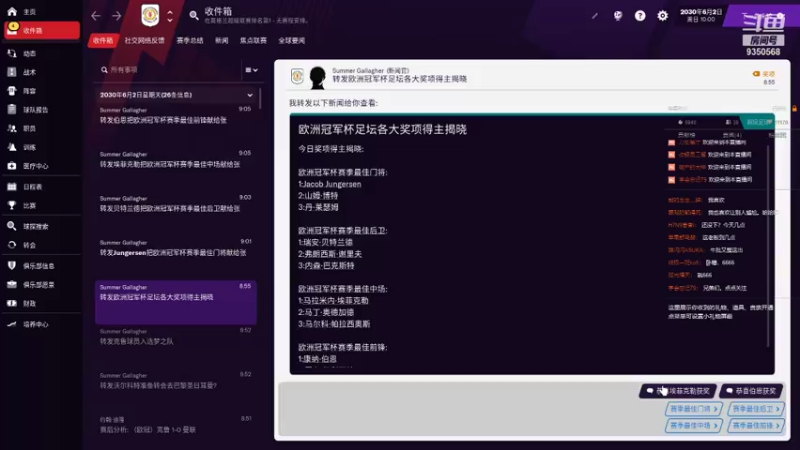The height and width of the screenshot is (450, 800).
Task: Open 俱乐部愿景 club vision icon
Action: [x=12, y=284]
